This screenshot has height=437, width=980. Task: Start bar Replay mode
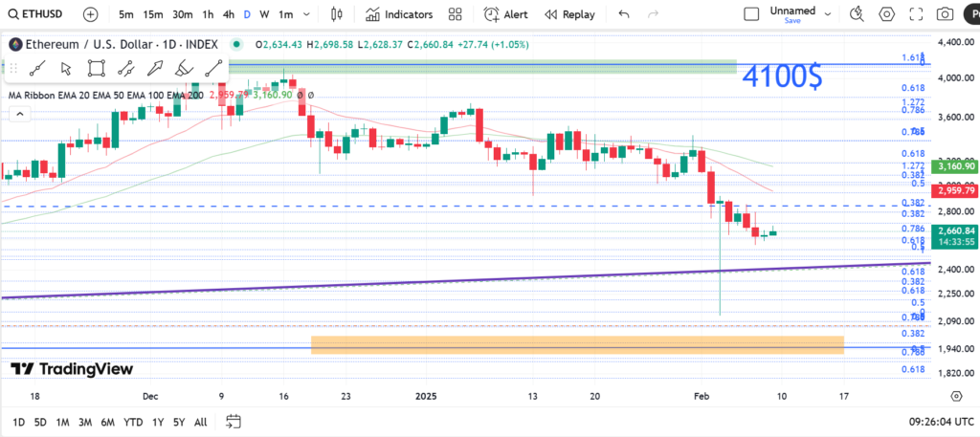coord(569,14)
